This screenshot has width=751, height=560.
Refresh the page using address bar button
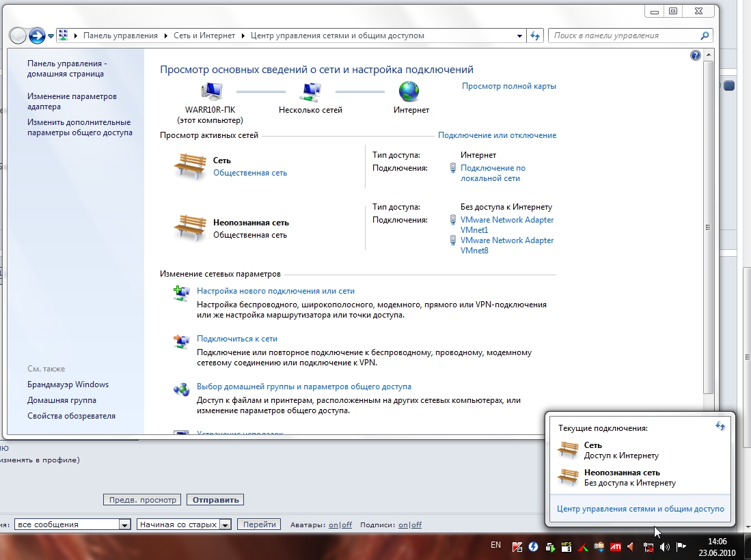pyautogui.click(x=535, y=36)
